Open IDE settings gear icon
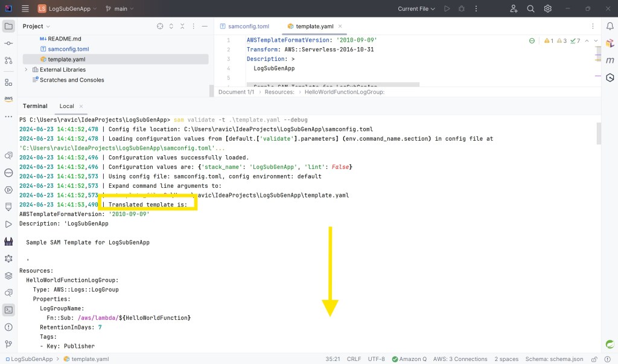Image resolution: width=618 pixels, height=364 pixels. [548, 9]
